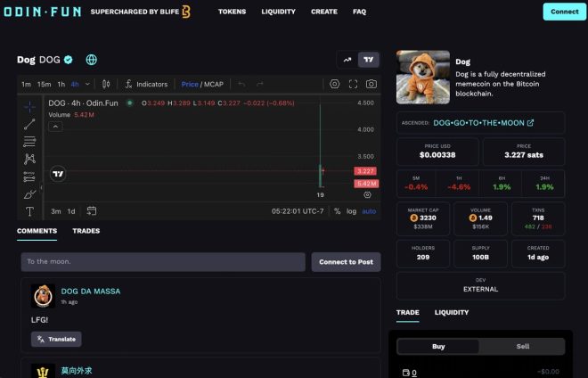Collapse the drawing toolbar side arrow
The height and width of the screenshot is (378, 588).
41,187
